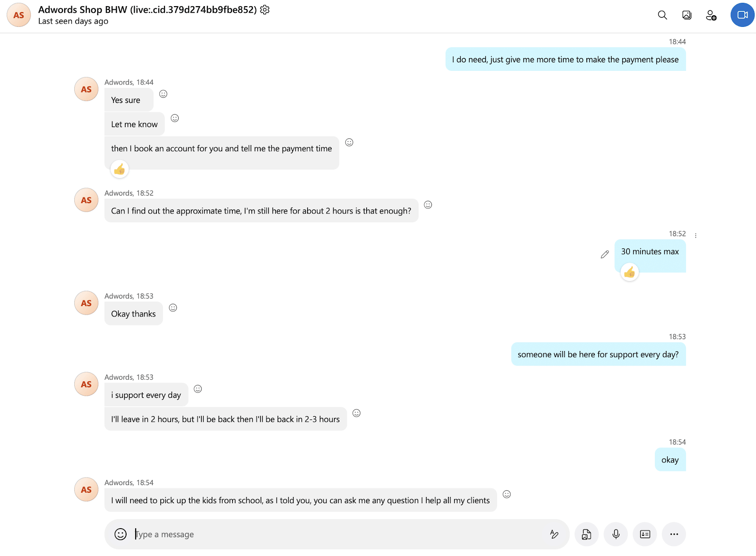Screen dimensions: 756x556
Task: Edit the '30 minutes max' message
Action: click(x=604, y=255)
